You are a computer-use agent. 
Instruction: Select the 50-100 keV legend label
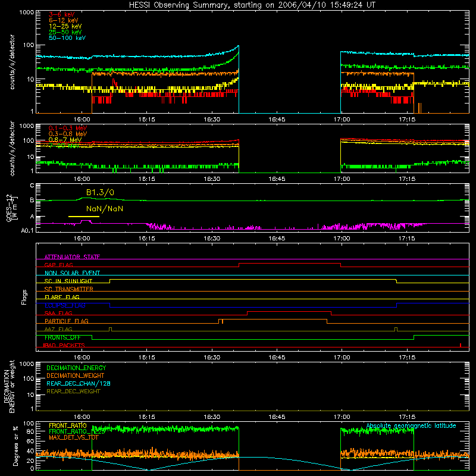point(67,38)
